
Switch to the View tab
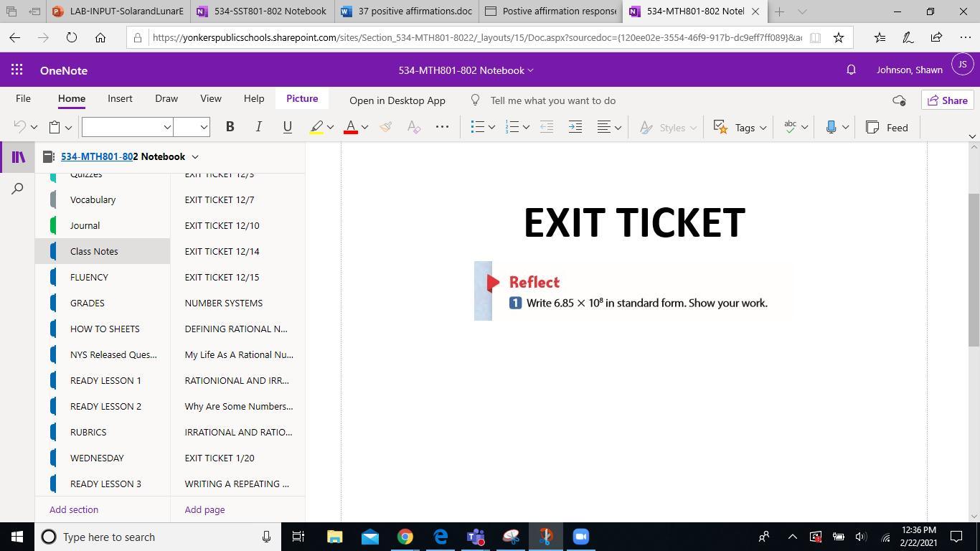point(211,98)
